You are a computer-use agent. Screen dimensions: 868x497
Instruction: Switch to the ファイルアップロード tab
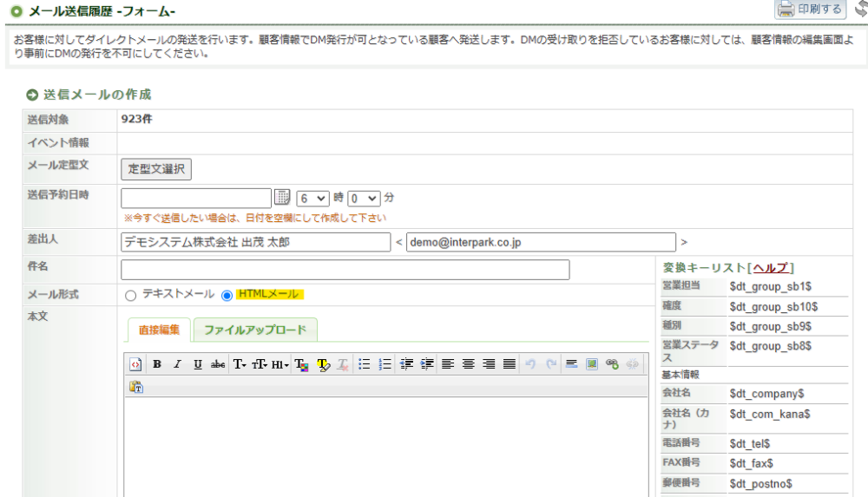coord(254,330)
